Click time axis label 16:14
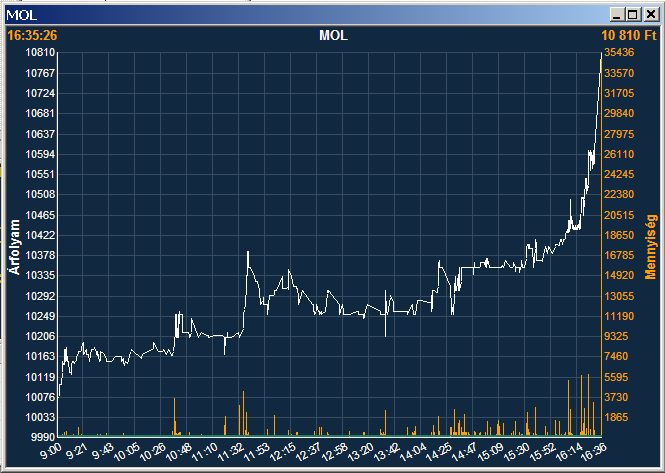The height and width of the screenshot is (473, 665). [x=569, y=451]
